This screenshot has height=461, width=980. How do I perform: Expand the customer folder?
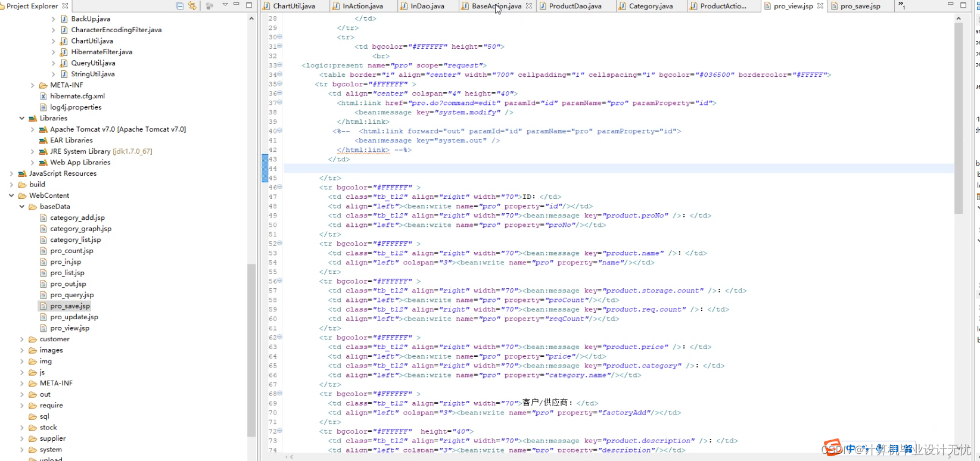click(x=22, y=339)
